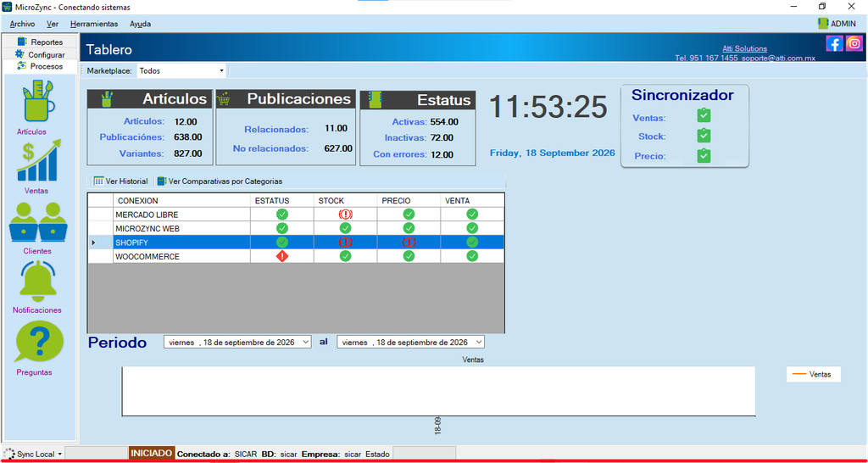Open the Herramientas menu
The width and height of the screenshot is (868, 463).
tap(94, 24)
